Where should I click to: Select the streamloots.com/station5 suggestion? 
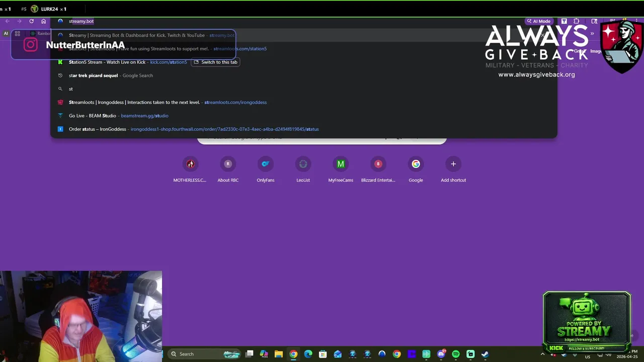303,49
